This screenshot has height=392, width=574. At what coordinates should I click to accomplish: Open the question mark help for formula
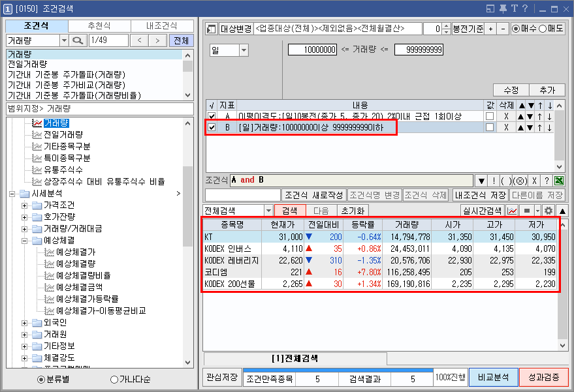click(547, 181)
